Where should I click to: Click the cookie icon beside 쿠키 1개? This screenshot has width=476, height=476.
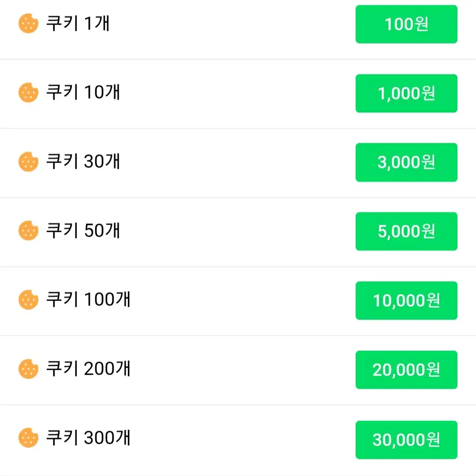tap(28, 23)
